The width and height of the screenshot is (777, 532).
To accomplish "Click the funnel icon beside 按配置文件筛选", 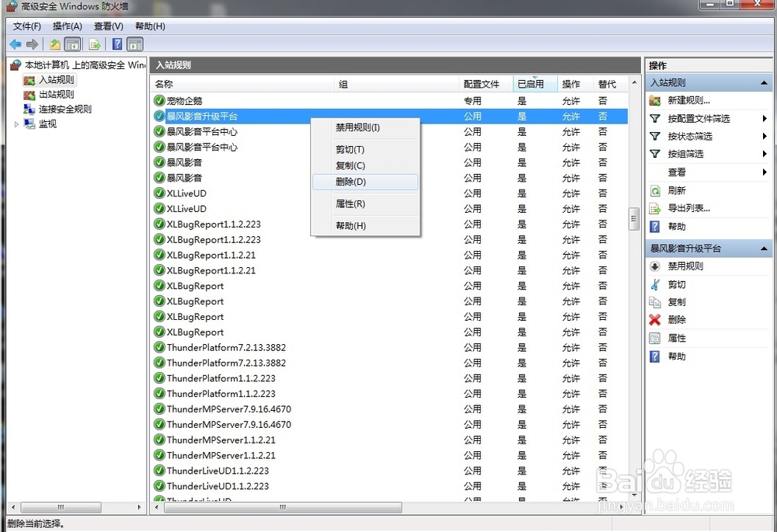I will coord(654,118).
